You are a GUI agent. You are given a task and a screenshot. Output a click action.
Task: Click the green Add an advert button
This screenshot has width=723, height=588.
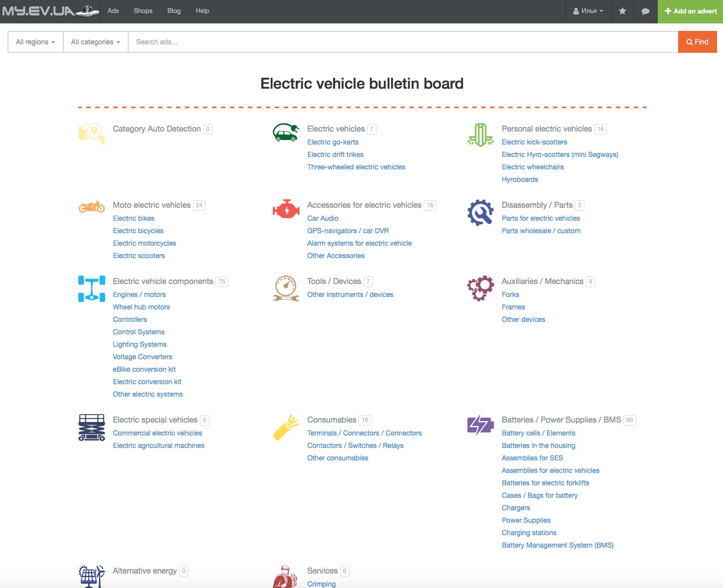690,11
